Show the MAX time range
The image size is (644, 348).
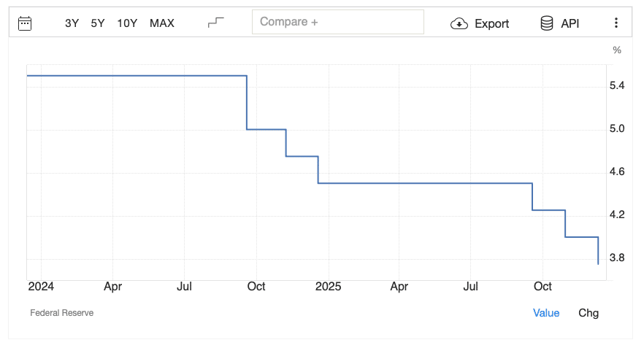click(x=162, y=23)
